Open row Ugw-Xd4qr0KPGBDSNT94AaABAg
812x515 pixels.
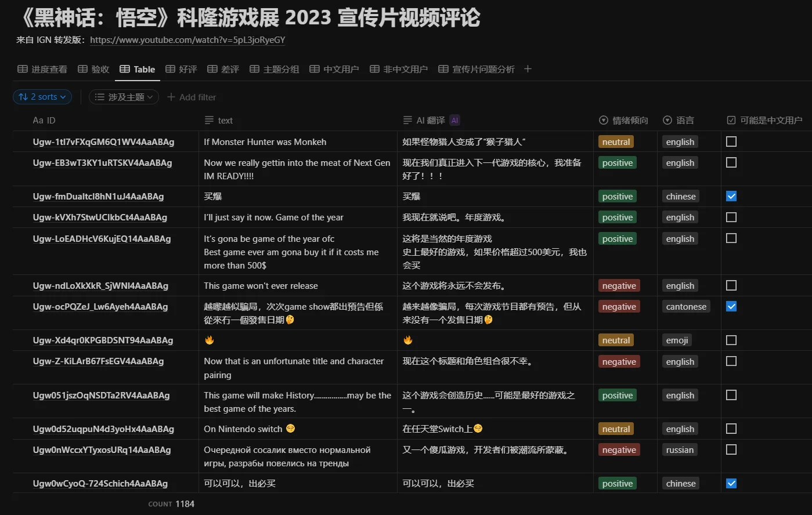[x=103, y=340]
